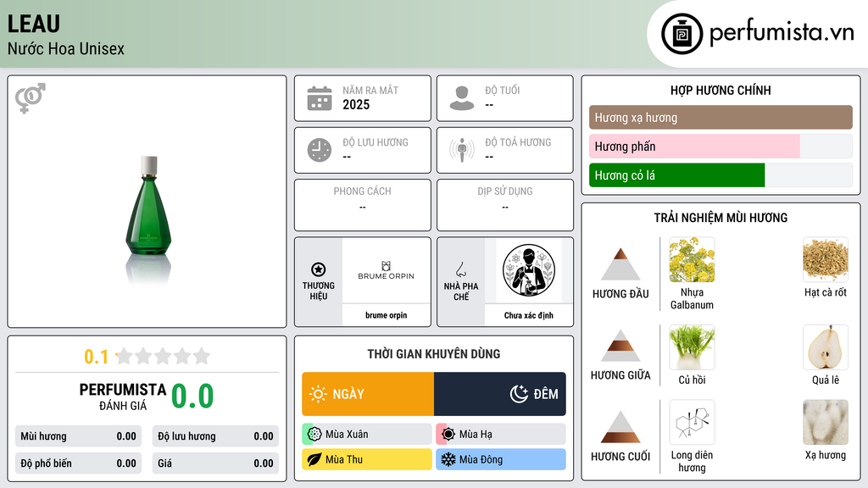868x488 pixels.
Task: Click the sun icon for Mùa Hạ
Action: coord(448,435)
